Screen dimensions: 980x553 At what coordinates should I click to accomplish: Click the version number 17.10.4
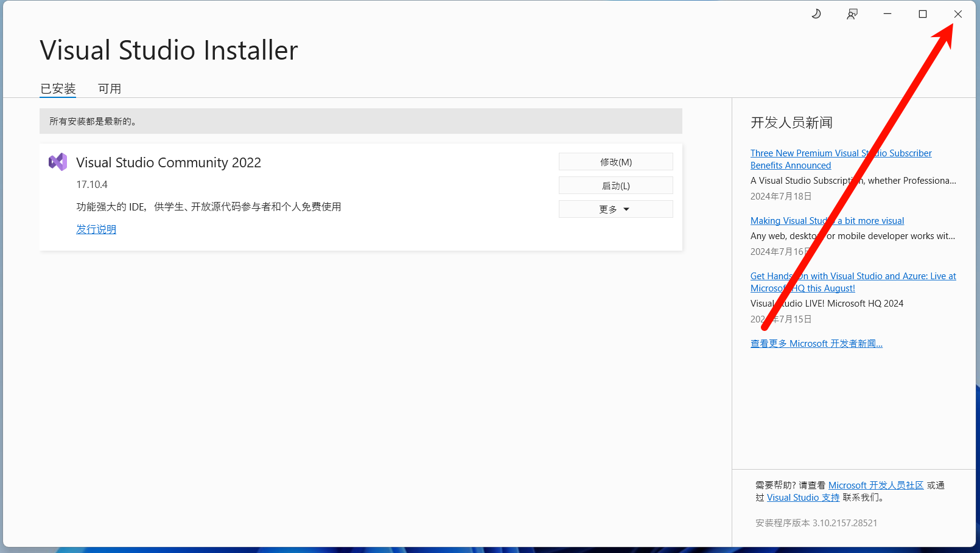(92, 184)
